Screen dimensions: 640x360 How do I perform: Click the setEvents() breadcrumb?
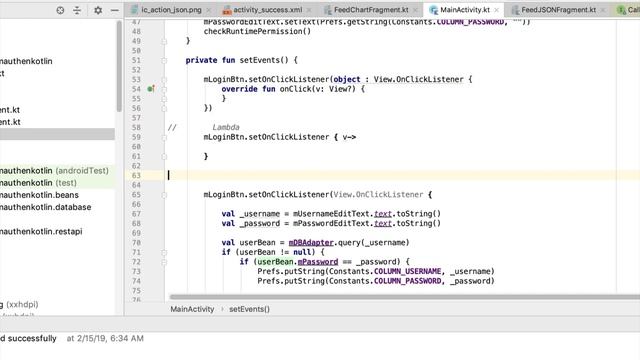[x=249, y=309]
